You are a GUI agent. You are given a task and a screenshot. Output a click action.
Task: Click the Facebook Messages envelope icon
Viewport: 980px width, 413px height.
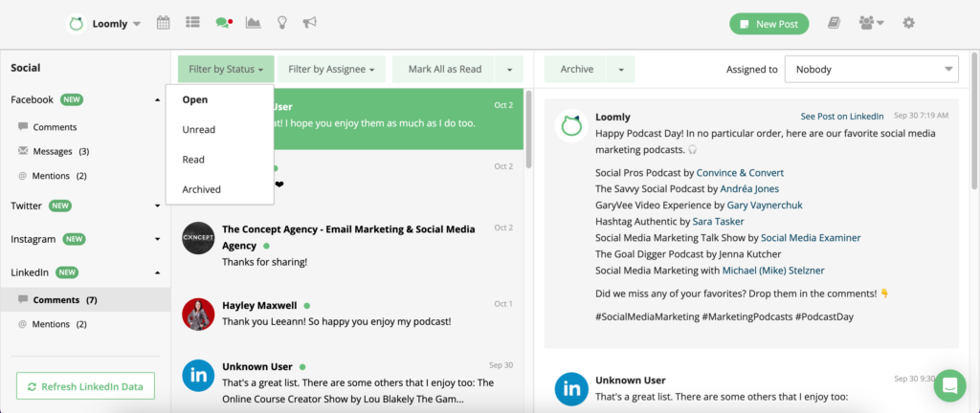[23, 151]
